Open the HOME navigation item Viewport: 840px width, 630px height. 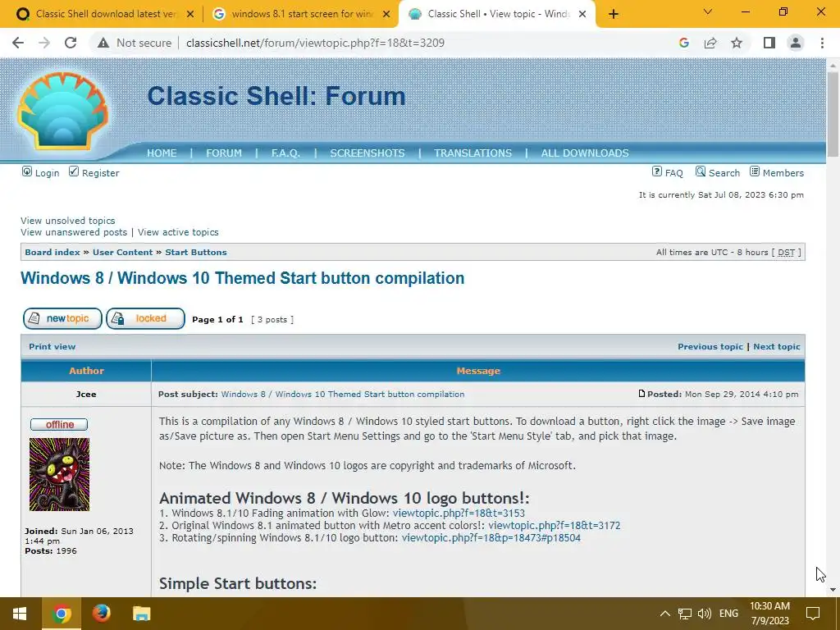coord(162,153)
